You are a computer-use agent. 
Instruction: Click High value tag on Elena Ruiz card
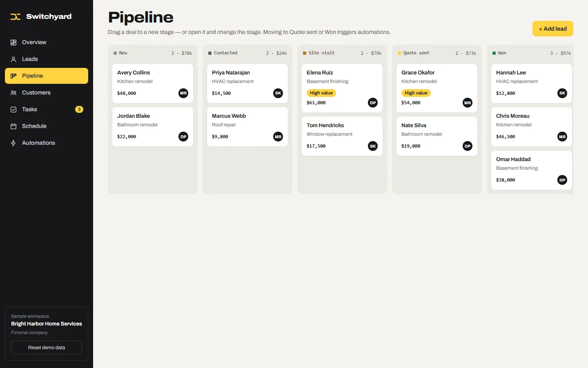[321, 93]
